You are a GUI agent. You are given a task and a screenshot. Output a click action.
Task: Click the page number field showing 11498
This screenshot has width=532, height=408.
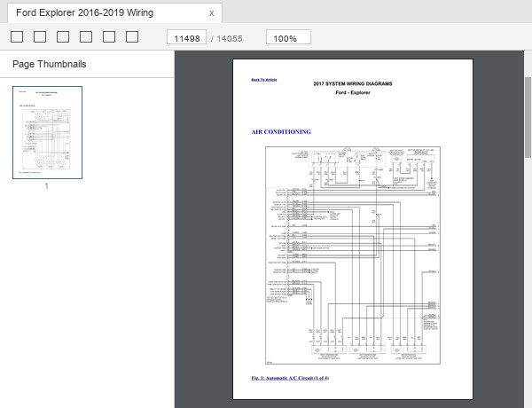coord(186,37)
